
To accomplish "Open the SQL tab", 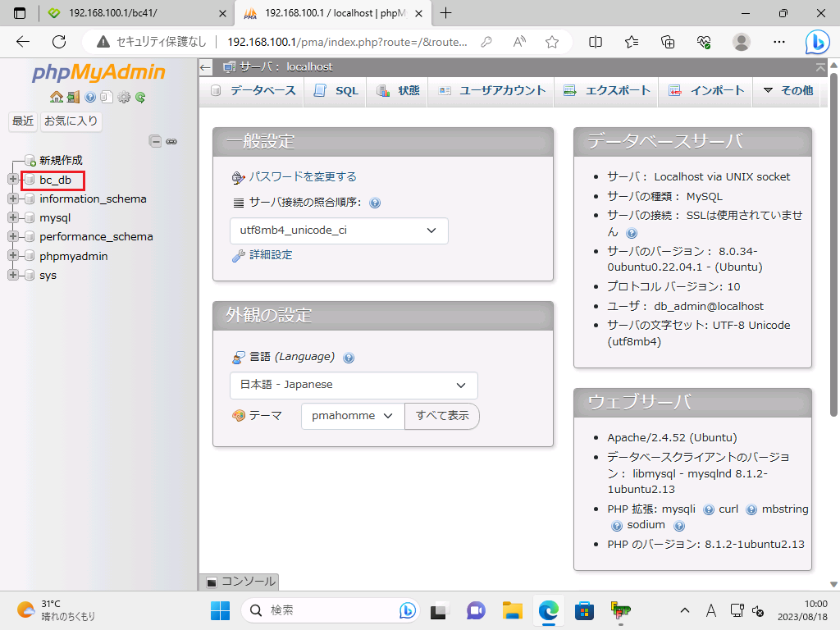I will click(336, 91).
